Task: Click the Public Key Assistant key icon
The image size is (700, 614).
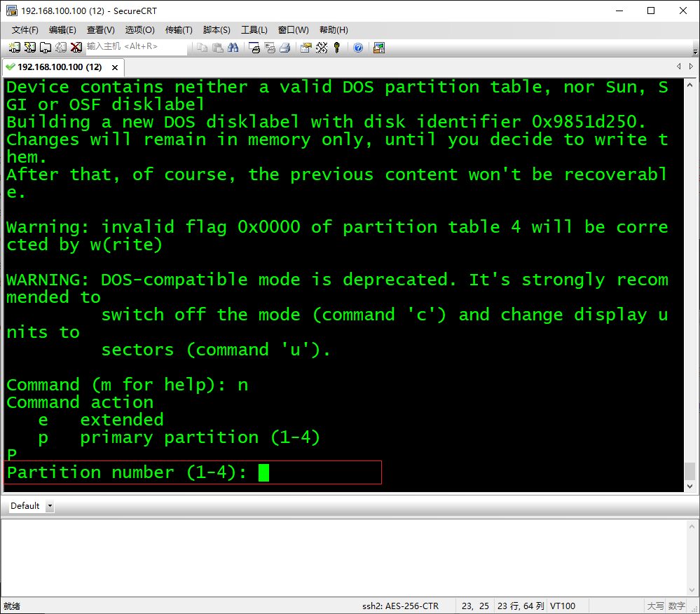Action: click(x=337, y=48)
